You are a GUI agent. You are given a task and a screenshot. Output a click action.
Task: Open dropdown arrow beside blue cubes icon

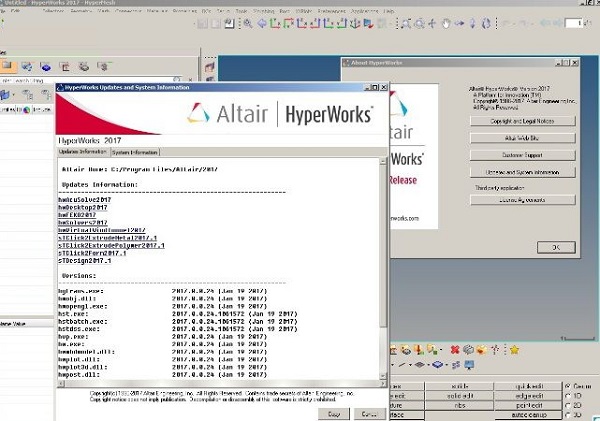(x=14, y=95)
